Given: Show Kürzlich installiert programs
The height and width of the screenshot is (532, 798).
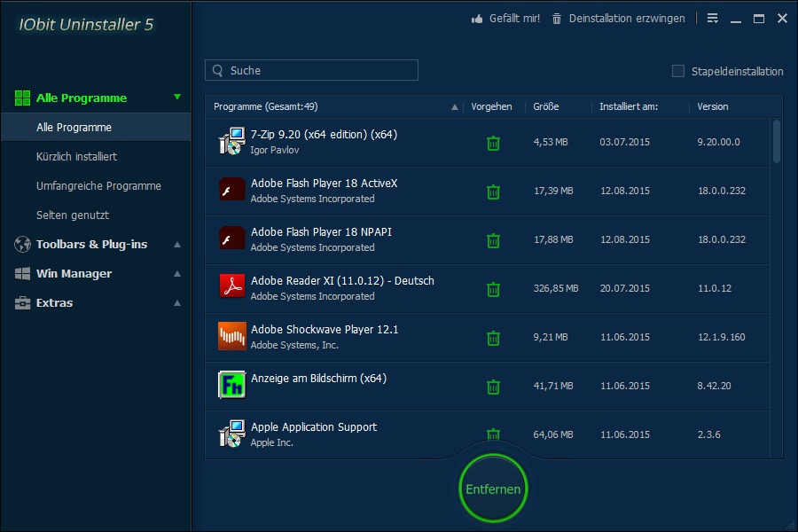Looking at the screenshot, I should (x=76, y=156).
